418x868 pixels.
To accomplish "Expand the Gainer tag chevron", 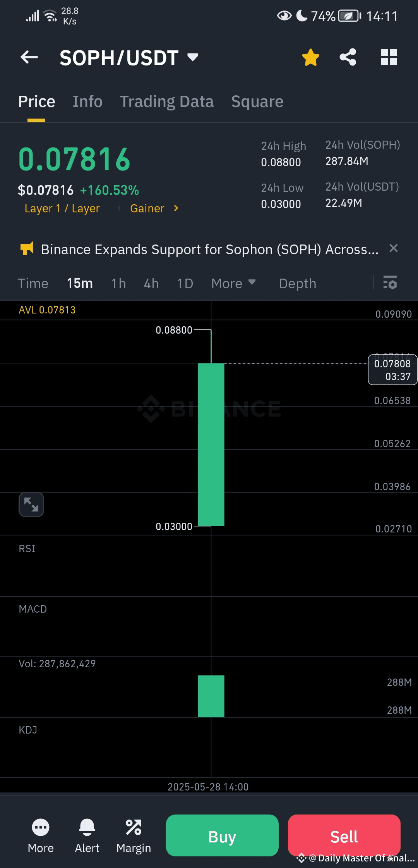I will (176, 208).
